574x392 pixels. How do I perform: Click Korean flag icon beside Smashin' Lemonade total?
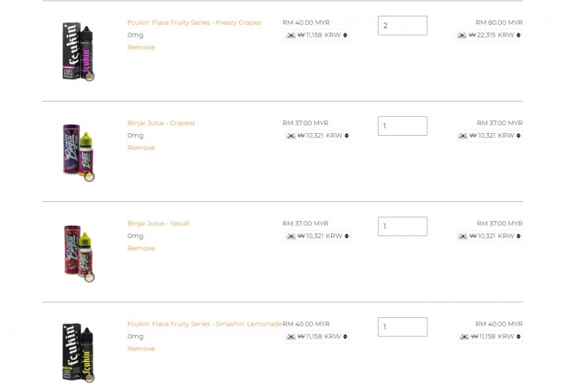click(x=464, y=336)
